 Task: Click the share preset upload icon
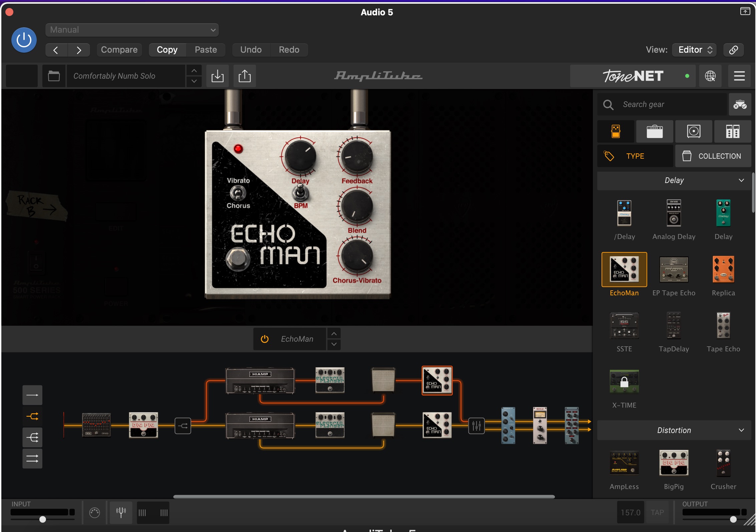pos(245,76)
